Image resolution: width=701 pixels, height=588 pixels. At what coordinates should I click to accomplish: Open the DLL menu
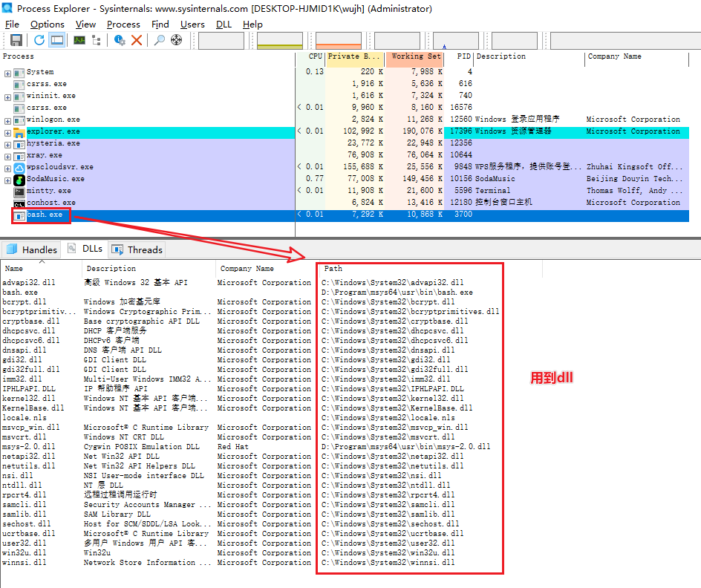tap(224, 24)
